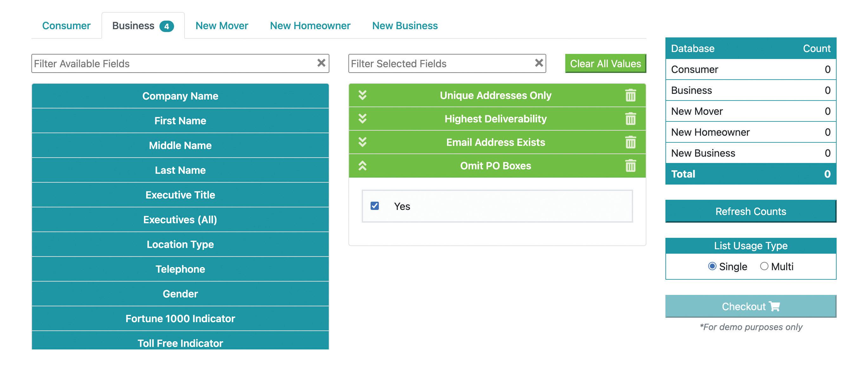The height and width of the screenshot is (371, 868).
Task: Delete the Highest Deliverability field
Action: (x=631, y=119)
